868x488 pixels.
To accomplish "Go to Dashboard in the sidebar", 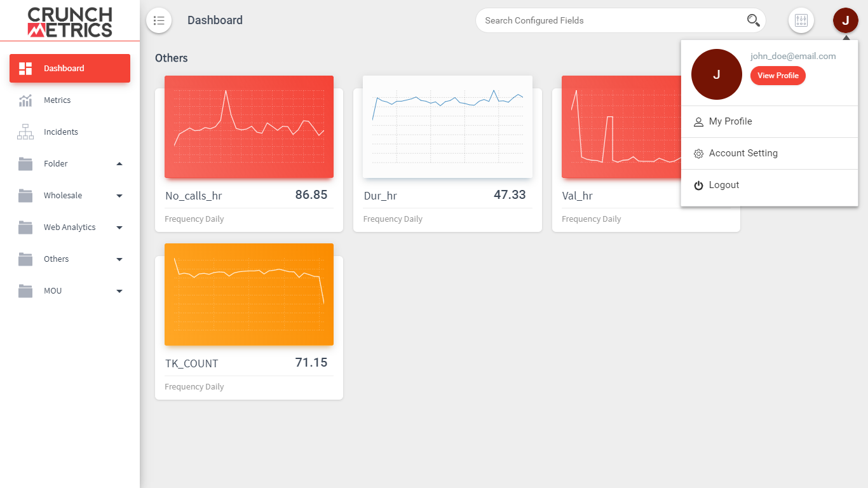I will [70, 68].
